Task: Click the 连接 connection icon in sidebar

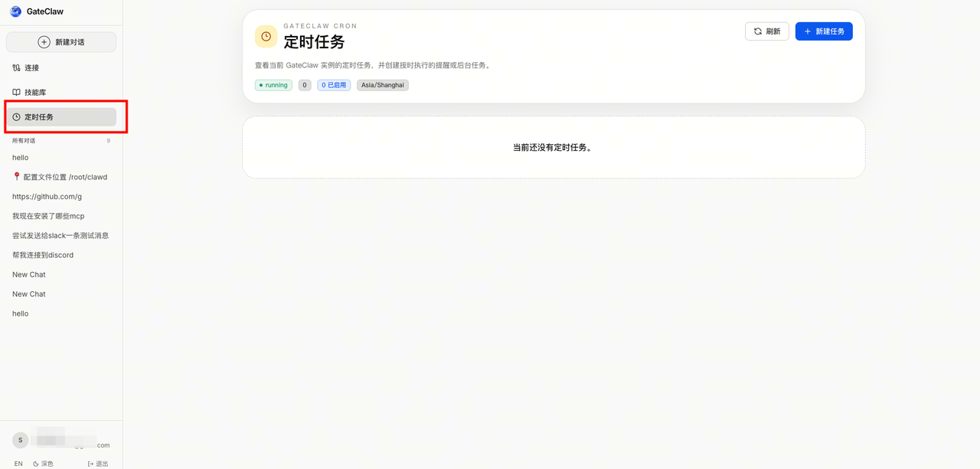Action: (16, 68)
